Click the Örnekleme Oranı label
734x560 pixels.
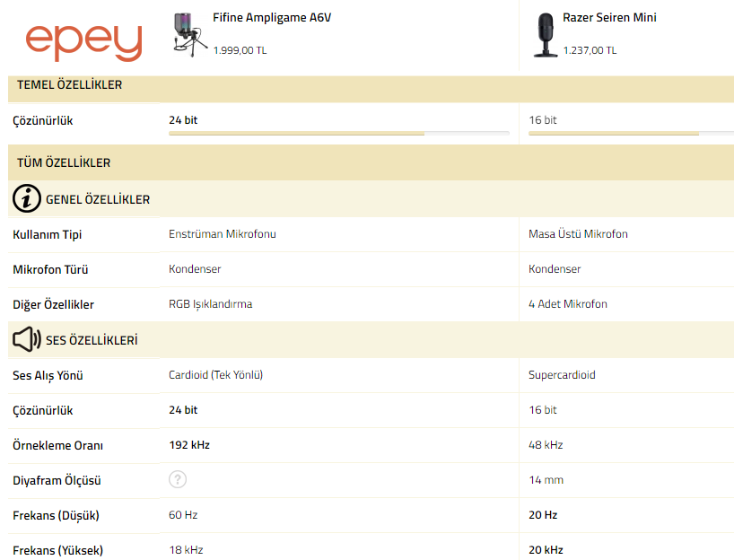(x=57, y=445)
